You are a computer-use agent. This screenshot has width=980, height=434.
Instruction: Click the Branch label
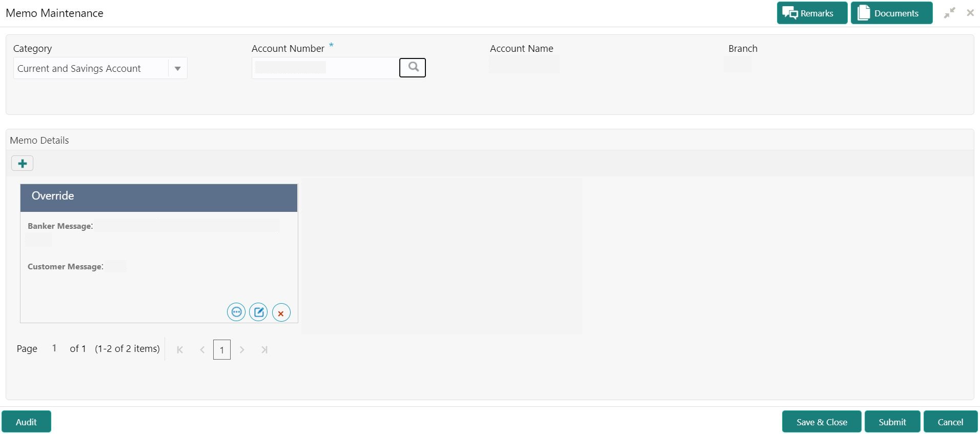tap(743, 49)
